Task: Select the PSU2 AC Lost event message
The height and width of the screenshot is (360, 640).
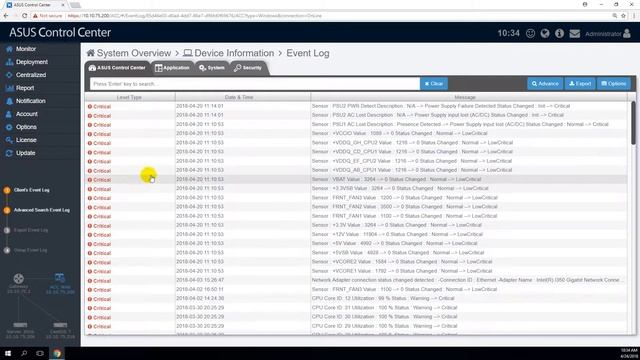Action: 438,115
